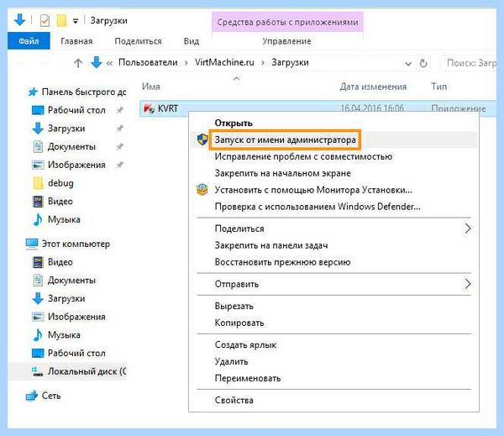The image size is (504, 436).
Task: Choose Закрепить на панели задач
Action: [x=271, y=245]
